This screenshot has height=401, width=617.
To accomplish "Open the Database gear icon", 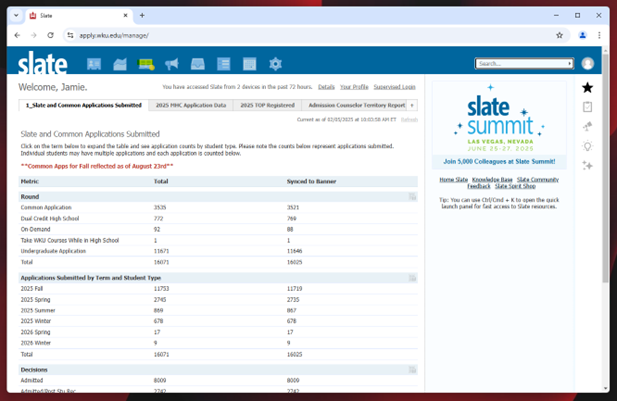I will [276, 64].
